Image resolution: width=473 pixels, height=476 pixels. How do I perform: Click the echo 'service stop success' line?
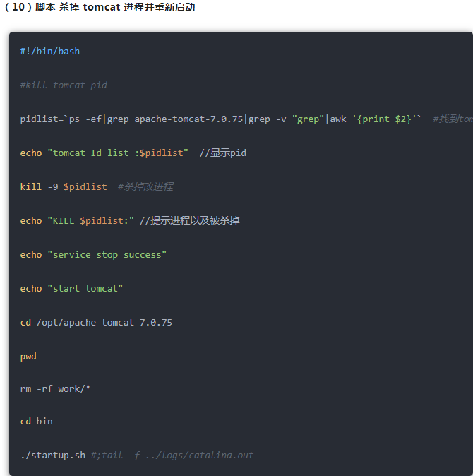pos(93,254)
